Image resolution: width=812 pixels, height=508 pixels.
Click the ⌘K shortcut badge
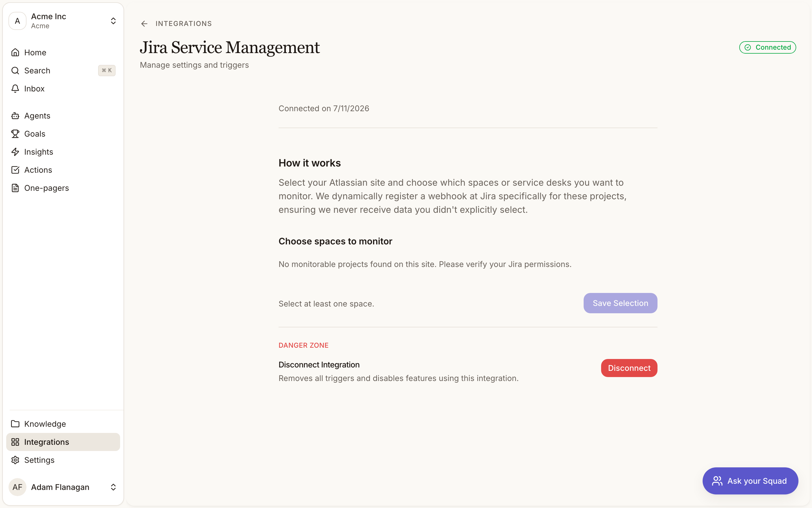[107, 71]
